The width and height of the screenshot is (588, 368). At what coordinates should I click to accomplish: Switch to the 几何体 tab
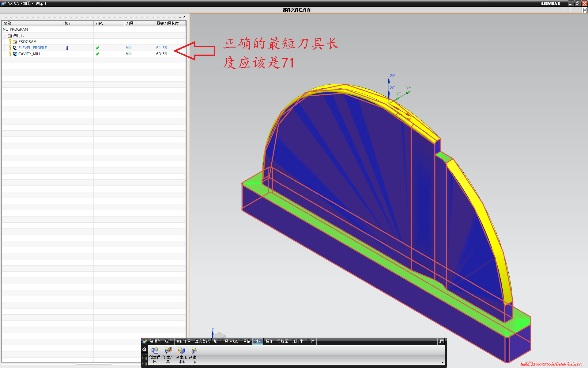[x=297, y=341]
